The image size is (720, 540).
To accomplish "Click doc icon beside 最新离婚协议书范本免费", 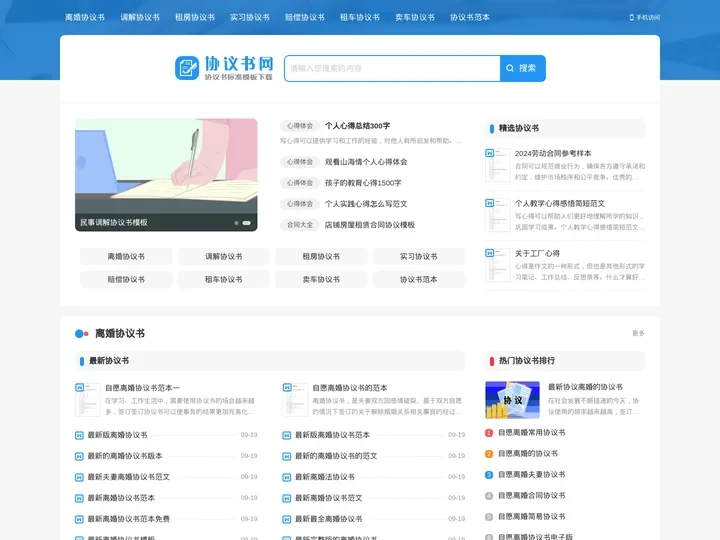I will click(79, 519).
